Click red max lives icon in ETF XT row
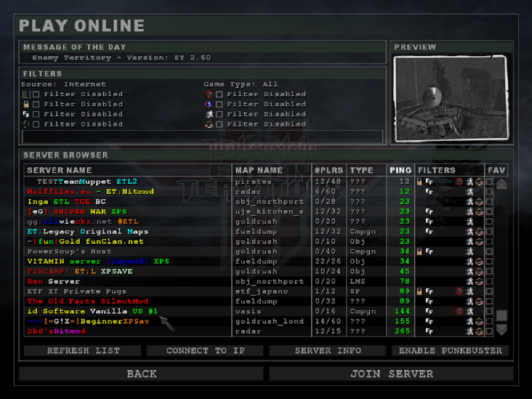This screenshot has width=532, height=399. coord(459,292)
